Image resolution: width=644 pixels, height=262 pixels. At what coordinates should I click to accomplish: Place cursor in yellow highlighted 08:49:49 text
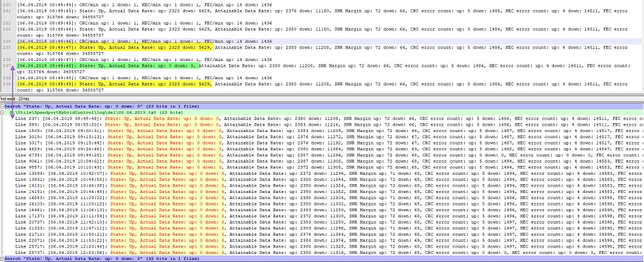pos(114,84)
